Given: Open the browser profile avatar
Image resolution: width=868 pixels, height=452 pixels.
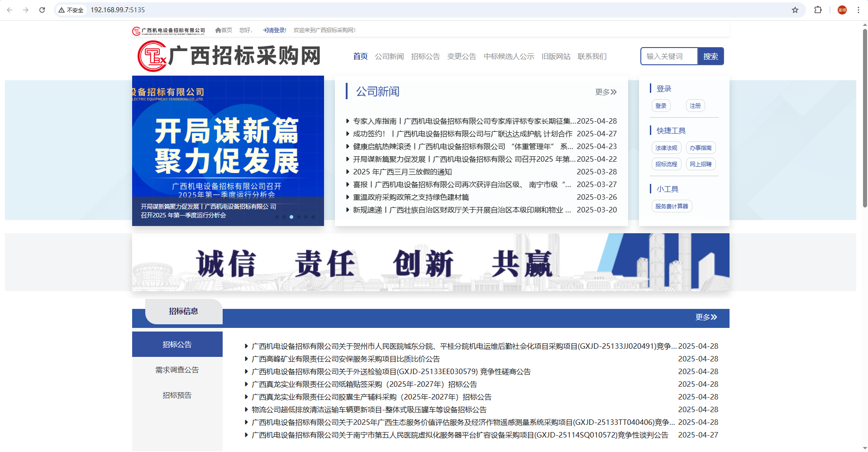Looking at the screenshot, I should [842, 10].
